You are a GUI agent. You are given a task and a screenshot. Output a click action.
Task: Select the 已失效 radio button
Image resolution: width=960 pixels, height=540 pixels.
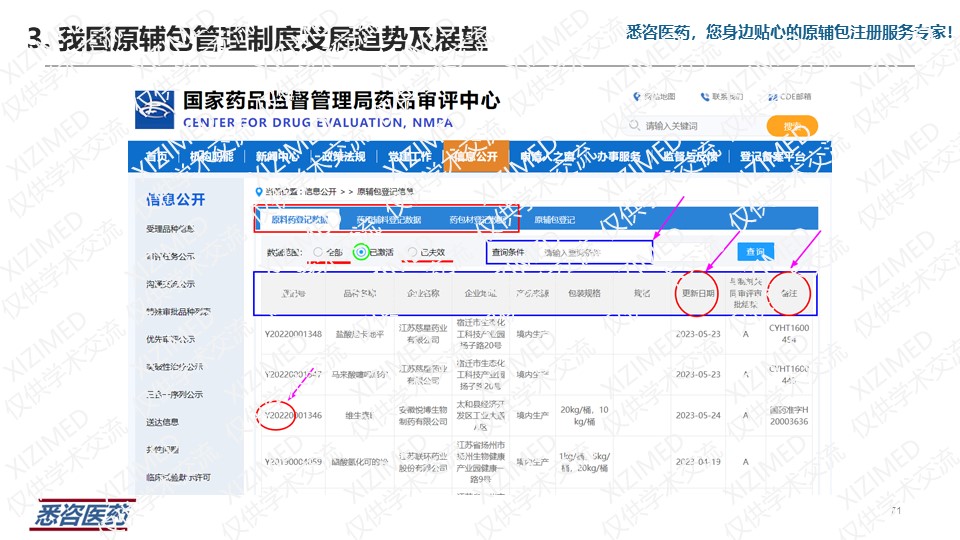point(412,253)
